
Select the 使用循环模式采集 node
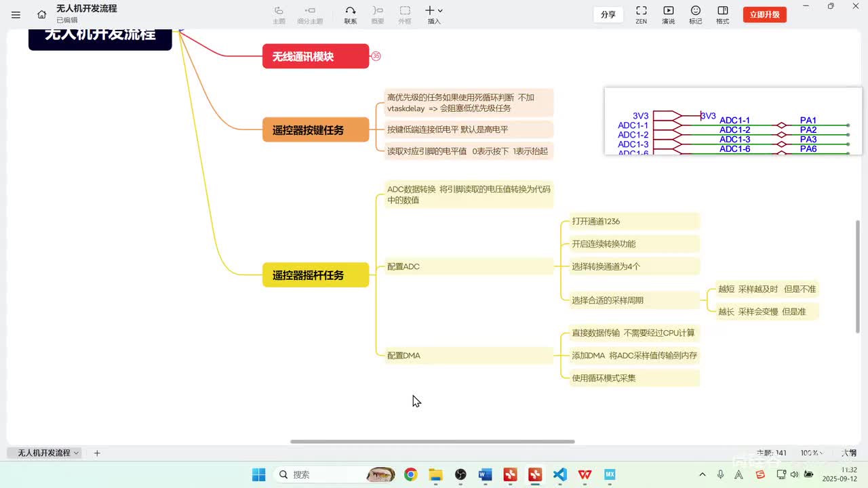pos(634,378)
